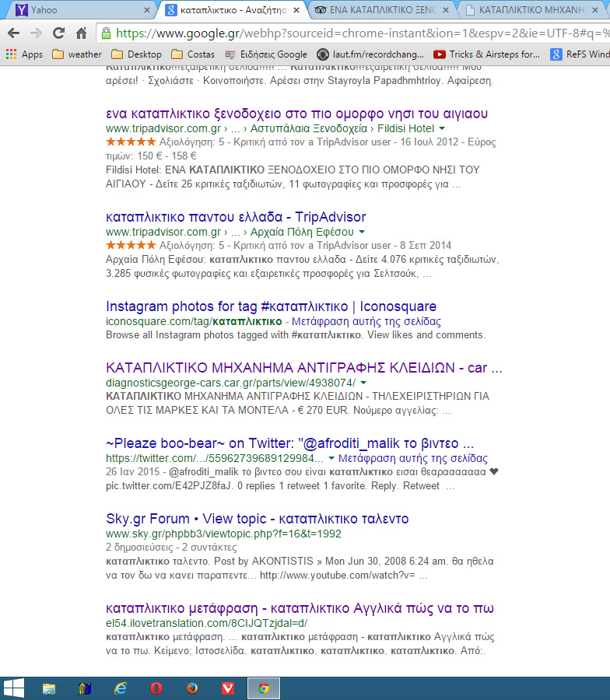Close the Google search tab
This screenshot has width=610, height=700.
(296, 10)
